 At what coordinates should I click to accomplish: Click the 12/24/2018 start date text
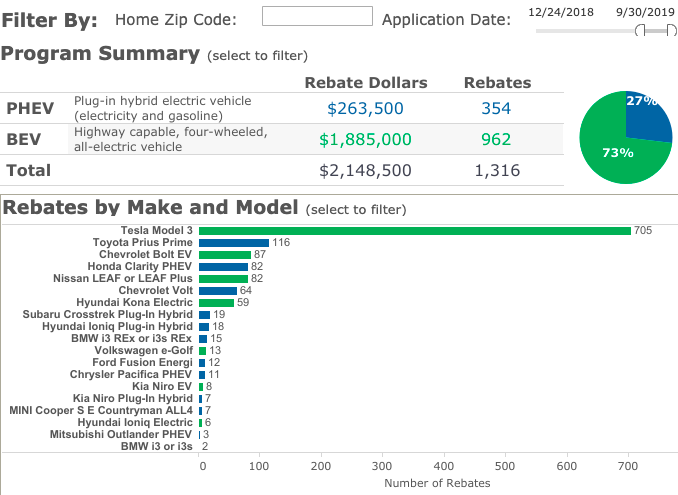point(561,12)
